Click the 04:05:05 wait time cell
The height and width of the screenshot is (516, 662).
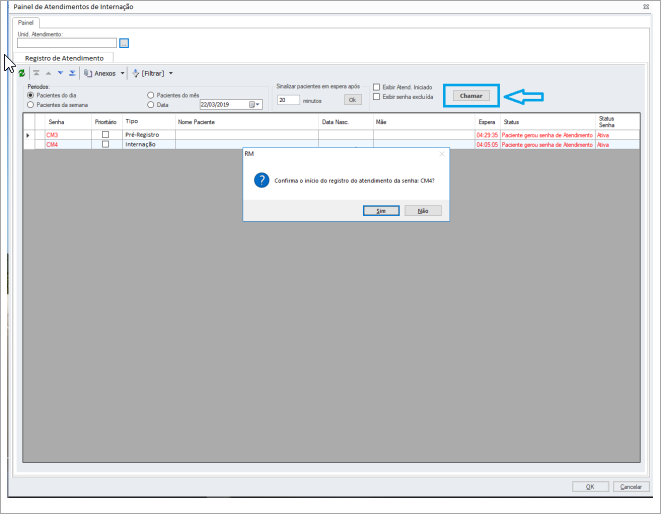coord(487,144)
